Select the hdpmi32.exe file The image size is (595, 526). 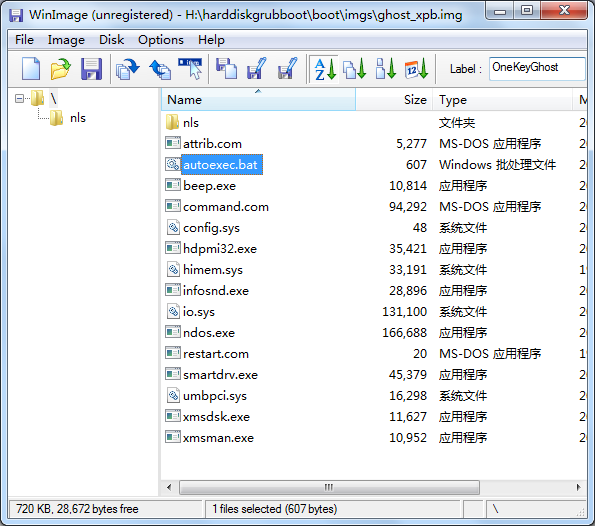pyautogui.click(x=220, y=249)
